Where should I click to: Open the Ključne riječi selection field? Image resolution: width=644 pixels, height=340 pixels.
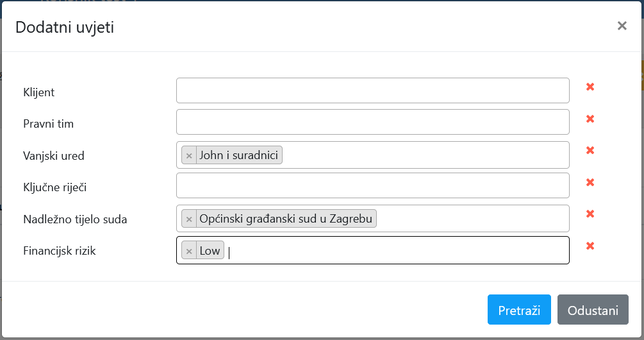pos(372,185)
